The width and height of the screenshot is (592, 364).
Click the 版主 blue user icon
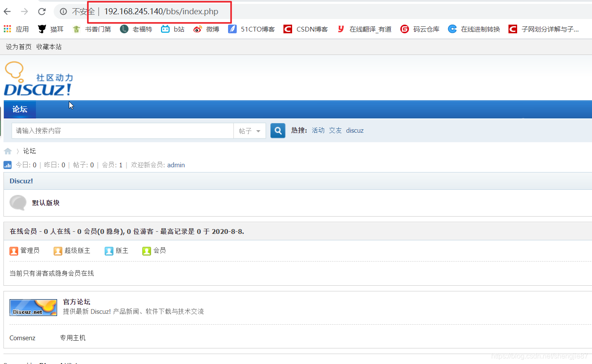click(x=109, y=251)
